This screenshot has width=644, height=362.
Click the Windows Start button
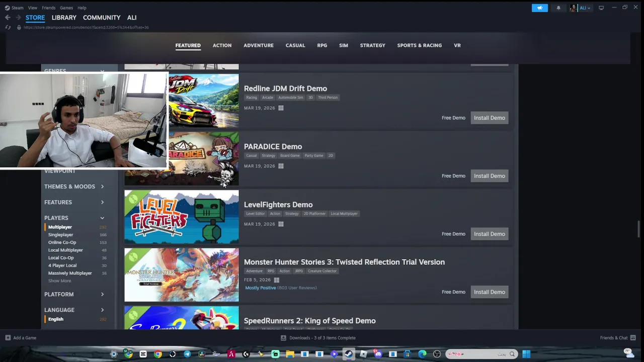pos(526,354)
